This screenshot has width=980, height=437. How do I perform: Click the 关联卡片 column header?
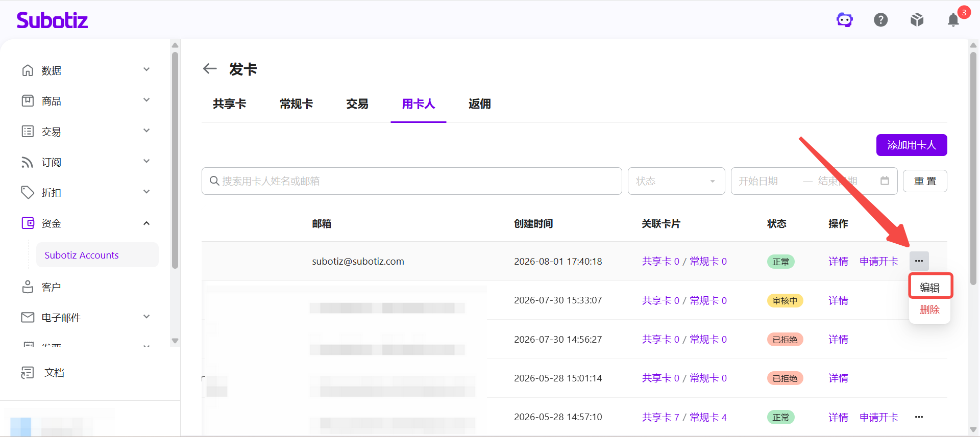(x=661, y=223)
